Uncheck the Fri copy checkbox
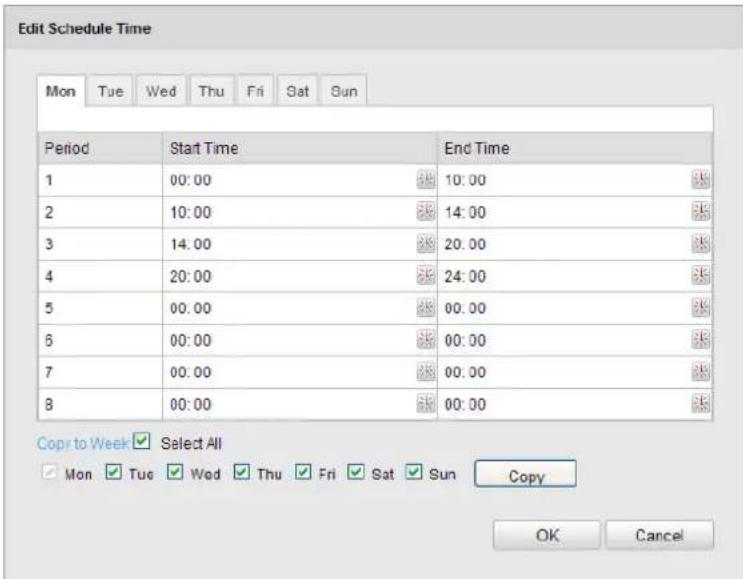Image resolution: width=743 pixels, height=579 pixels. click(303, 472)
